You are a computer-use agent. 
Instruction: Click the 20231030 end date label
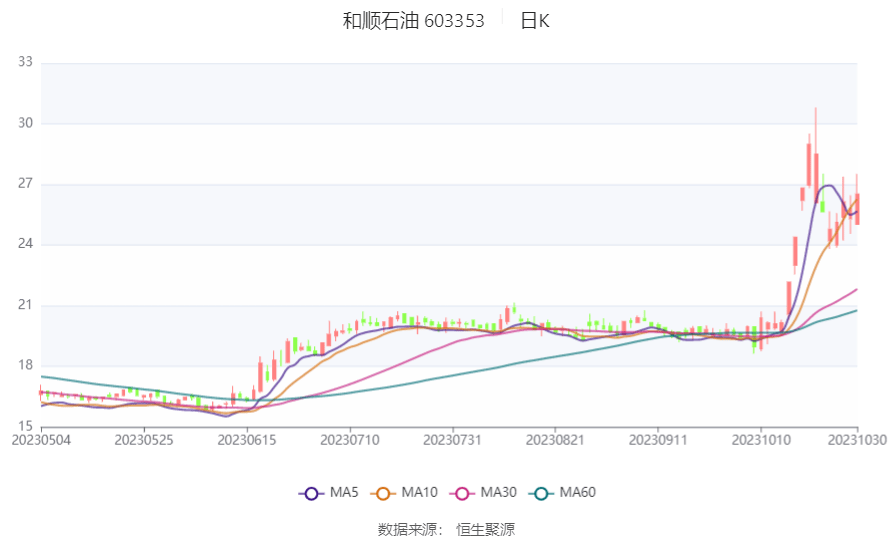[x=857, y=439]
